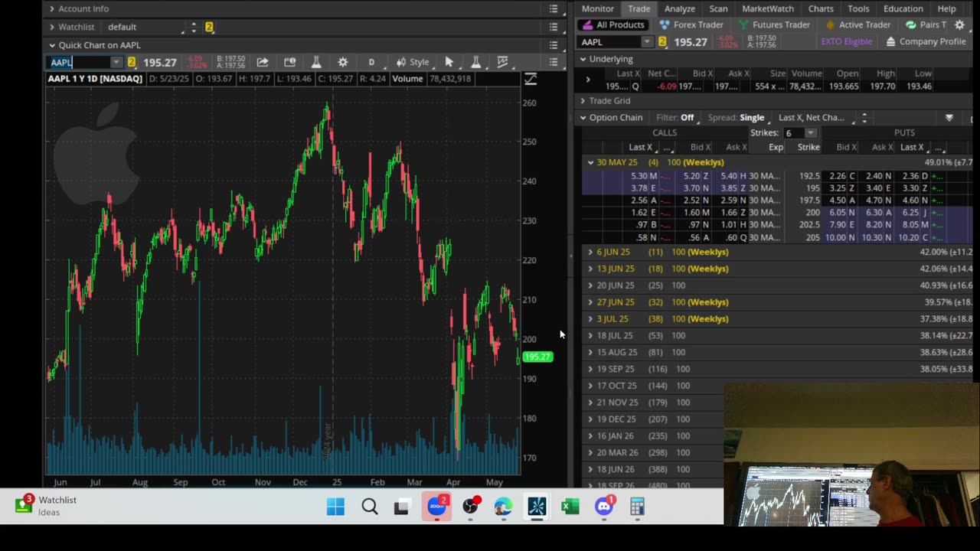Open the default watchlist selector

pos(145,27)
